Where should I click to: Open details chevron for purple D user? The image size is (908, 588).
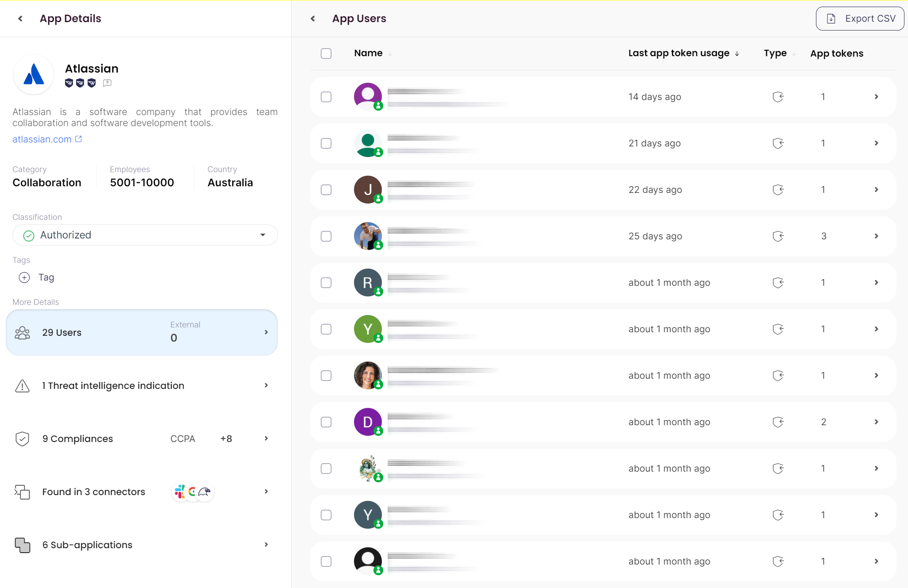point(876,422)
